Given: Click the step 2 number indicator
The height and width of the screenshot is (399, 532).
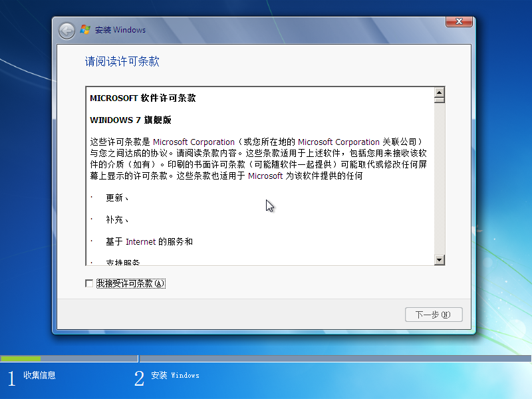Looking at the screenshot, I should pyautogui.click(x=139, y=378).
